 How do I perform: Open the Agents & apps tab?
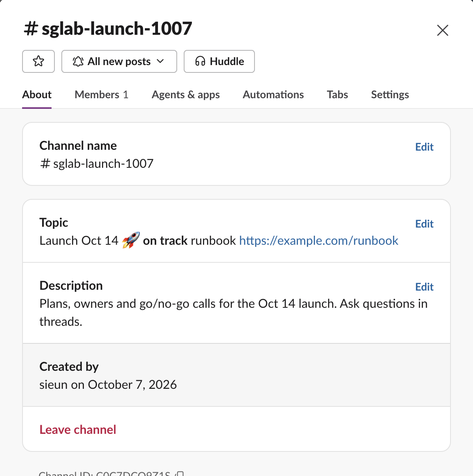coord(185,95)
